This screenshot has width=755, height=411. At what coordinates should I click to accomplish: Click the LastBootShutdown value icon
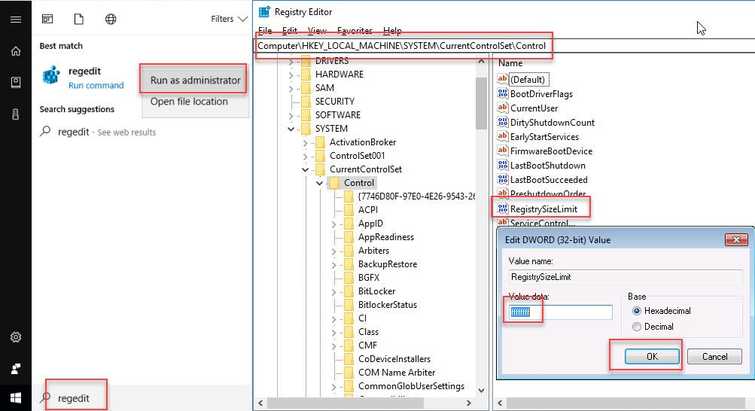coord(503,165)
